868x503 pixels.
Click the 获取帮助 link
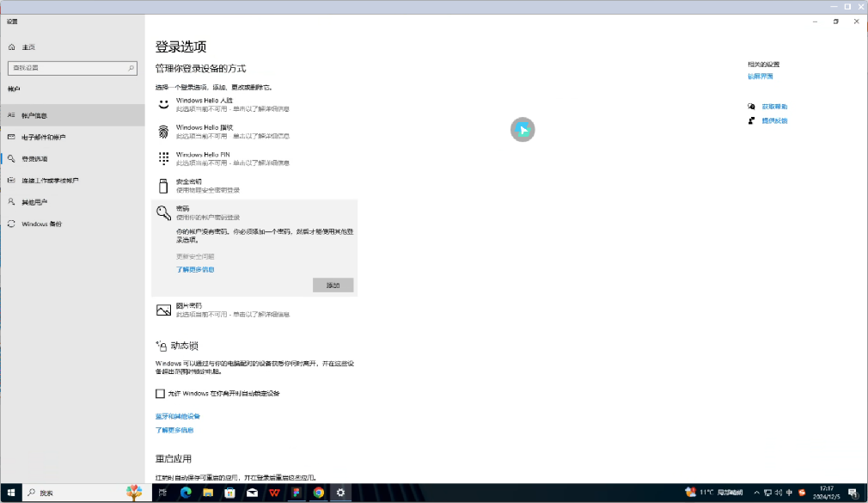tap(774, 107)
